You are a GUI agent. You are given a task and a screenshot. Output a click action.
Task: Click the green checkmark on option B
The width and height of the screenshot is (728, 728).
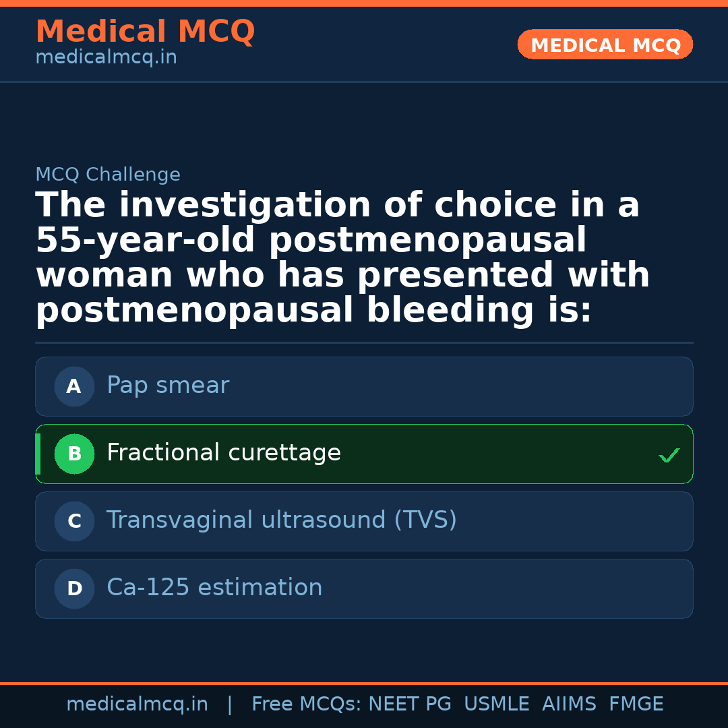tap(669, 456)
